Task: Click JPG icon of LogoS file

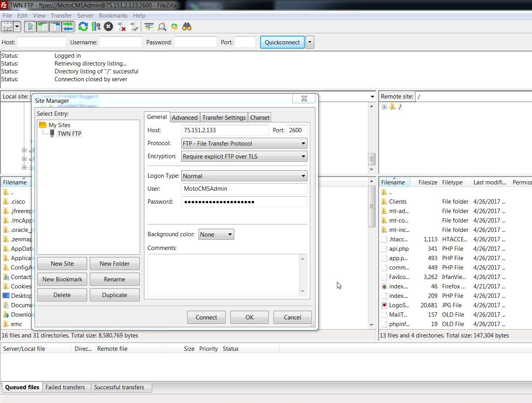Action: point(384,305)
